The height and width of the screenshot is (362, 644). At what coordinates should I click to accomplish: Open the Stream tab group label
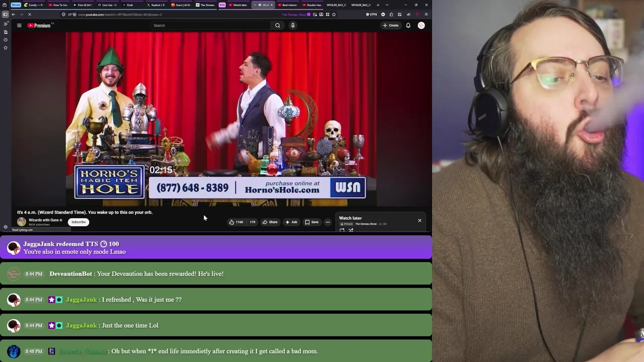(x=16, y=5)
